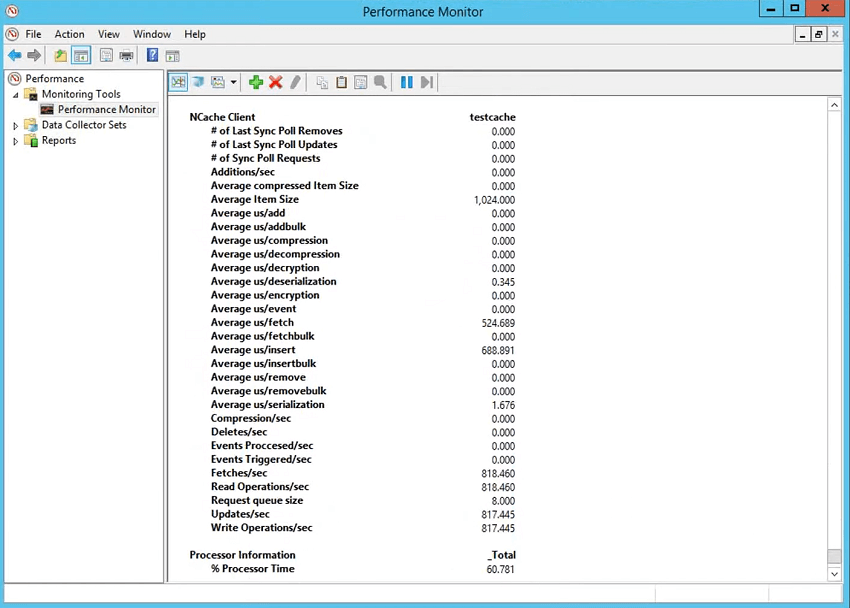850x608 pixels.
Task: Click Performance Monitor icon in menu bar
Action: point(12,34)
